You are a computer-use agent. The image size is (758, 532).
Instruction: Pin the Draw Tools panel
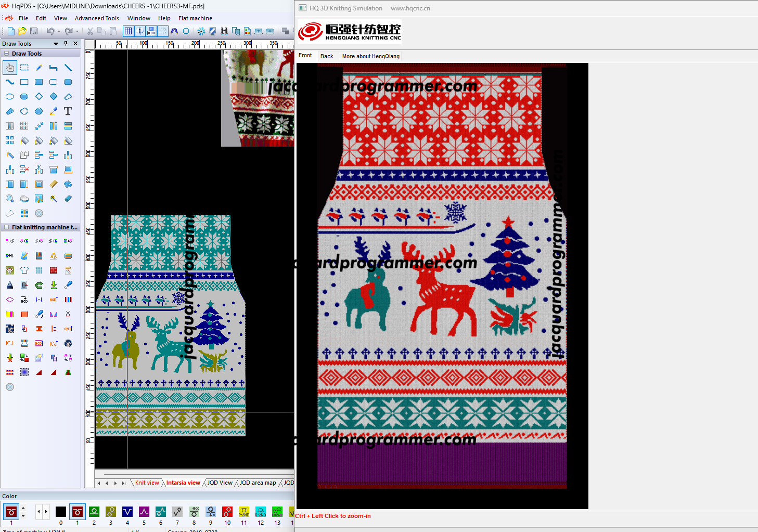66,44
